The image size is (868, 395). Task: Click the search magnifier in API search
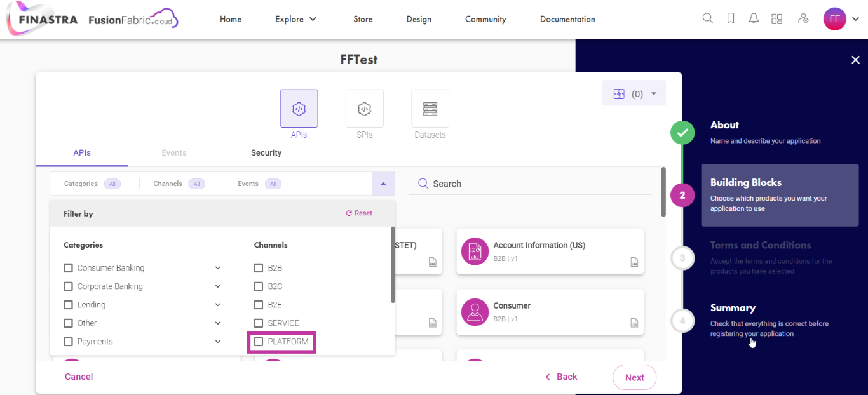423,184
